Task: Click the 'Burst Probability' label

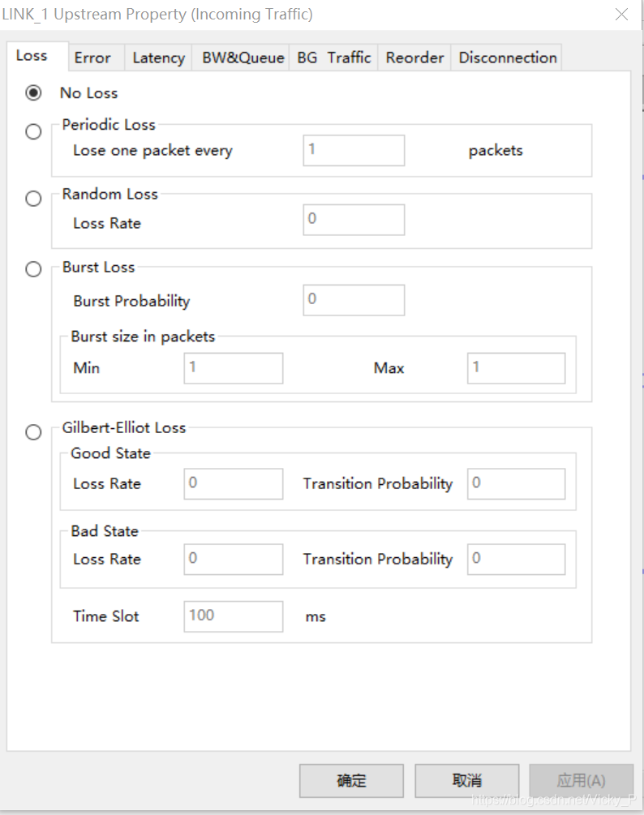Action: point(131,301)
